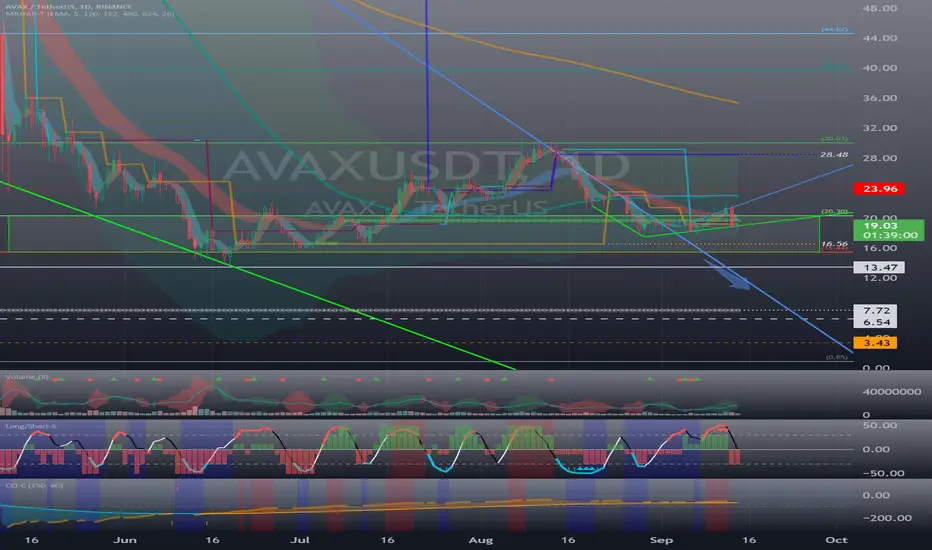Click the (44.62) level label
932x550 pixels.
835,29
